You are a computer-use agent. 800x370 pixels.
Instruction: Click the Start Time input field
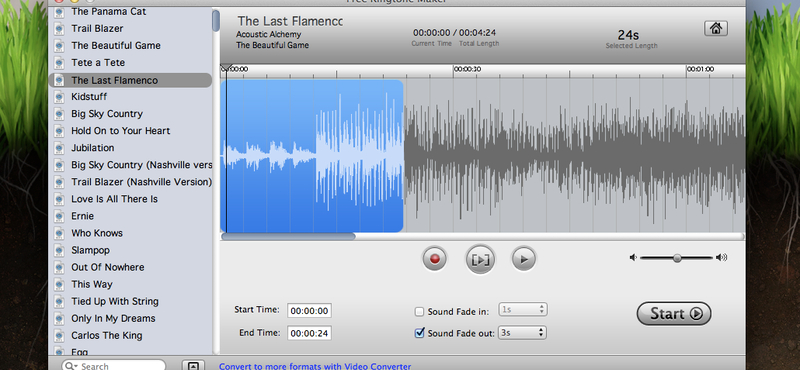(309, 310)
